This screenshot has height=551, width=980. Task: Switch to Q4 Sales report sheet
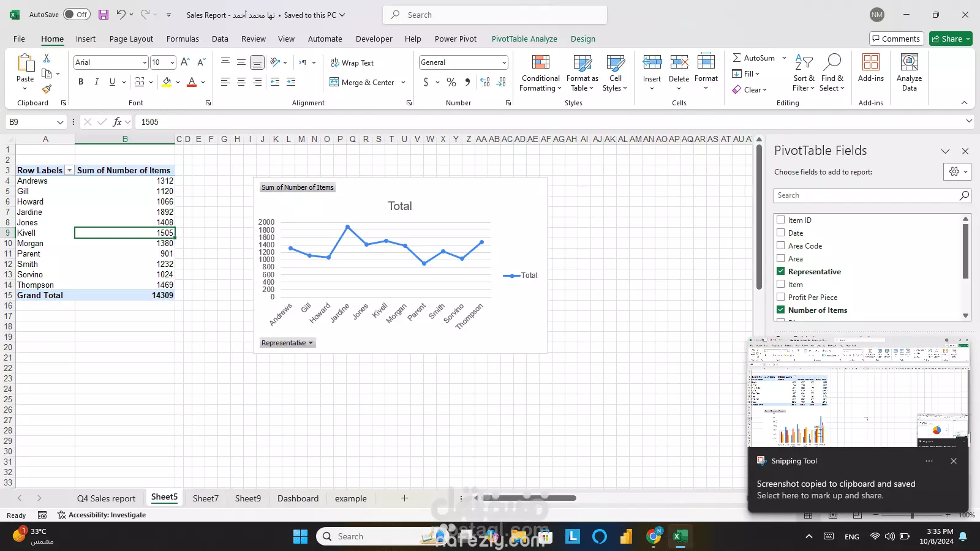[106, 498]
